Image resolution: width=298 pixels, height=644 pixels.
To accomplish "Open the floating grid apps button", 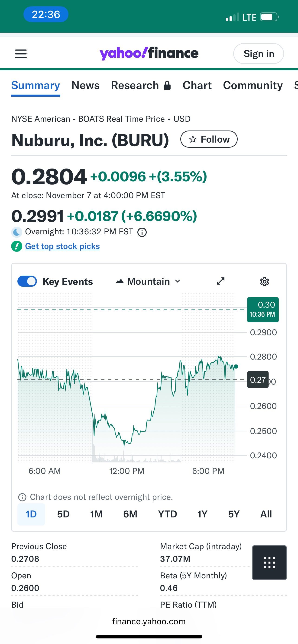I will point(269,562).
